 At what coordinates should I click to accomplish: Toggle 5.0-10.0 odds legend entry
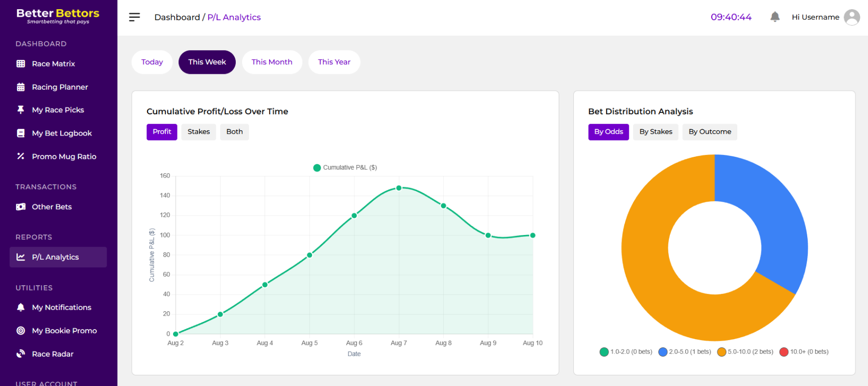pyautogui.click(x=745, y=352)
